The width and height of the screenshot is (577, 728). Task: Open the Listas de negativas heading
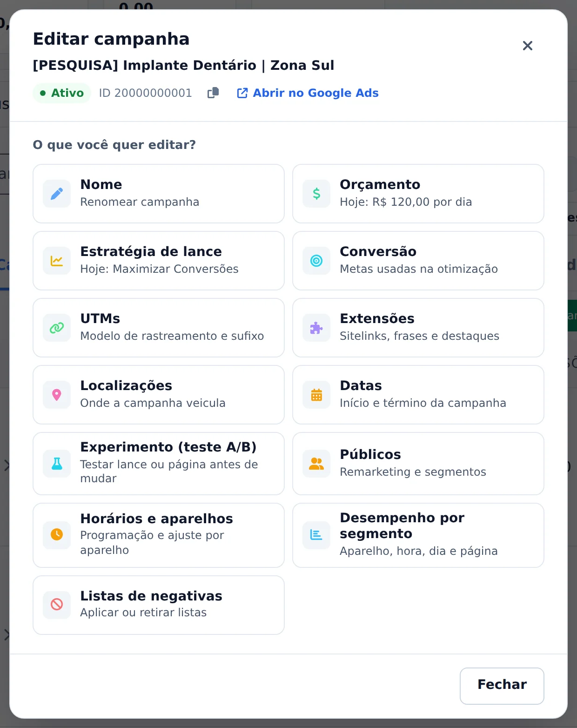click(151, 596)
